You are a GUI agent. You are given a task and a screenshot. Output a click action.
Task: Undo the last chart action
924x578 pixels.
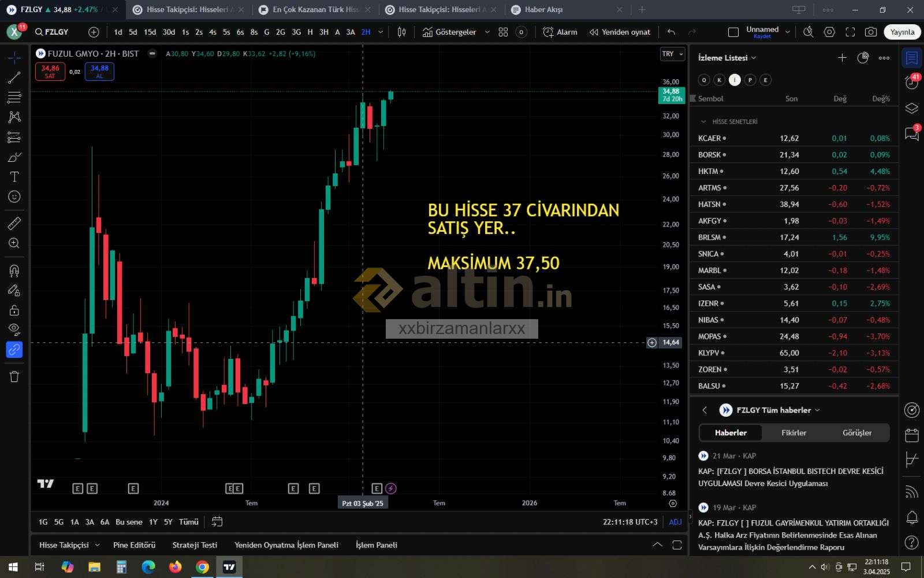pos(671,32)
